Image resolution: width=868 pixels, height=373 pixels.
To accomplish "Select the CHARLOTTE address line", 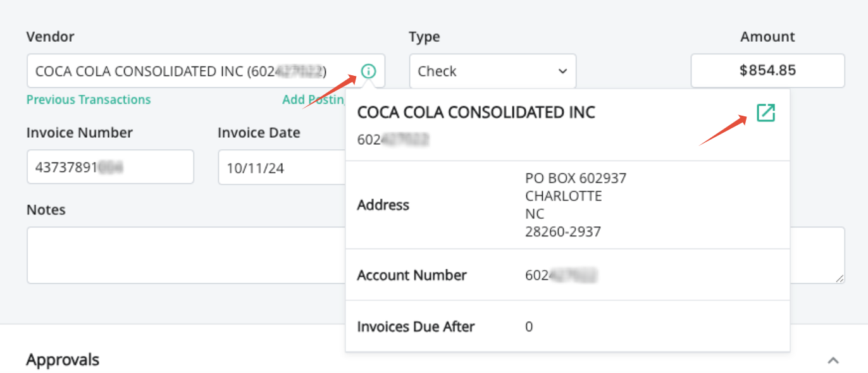I will pyautogui.click(x=564, y=196).
